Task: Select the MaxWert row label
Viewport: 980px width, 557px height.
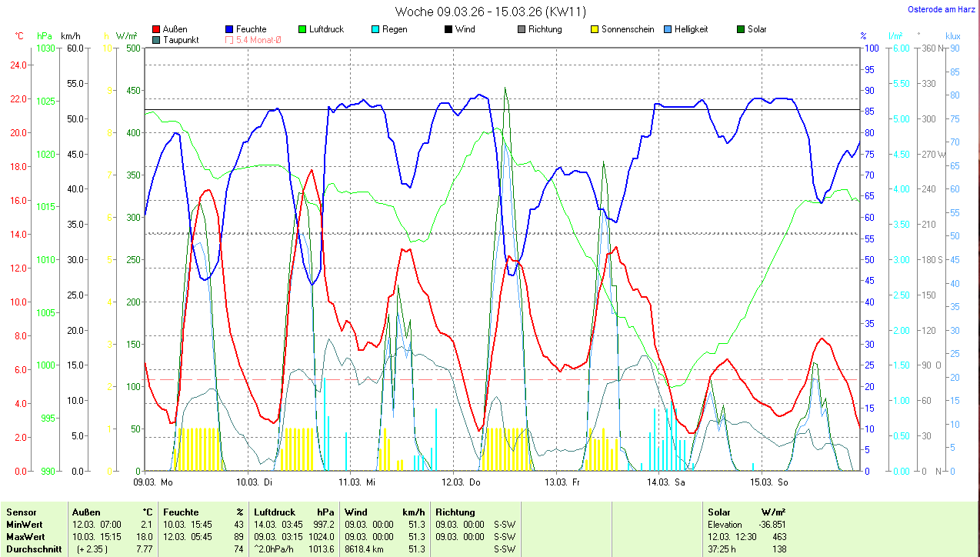Action: tap(25, 537)
